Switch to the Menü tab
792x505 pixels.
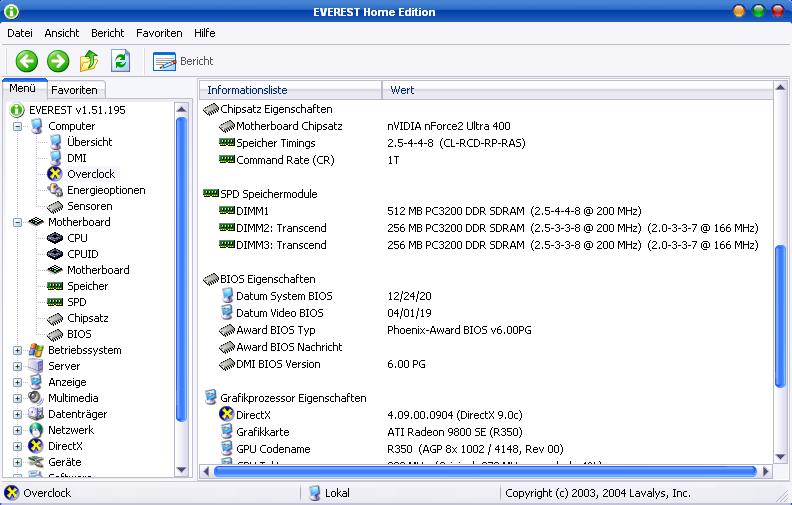pyautogui.click(x=23, y=88)
